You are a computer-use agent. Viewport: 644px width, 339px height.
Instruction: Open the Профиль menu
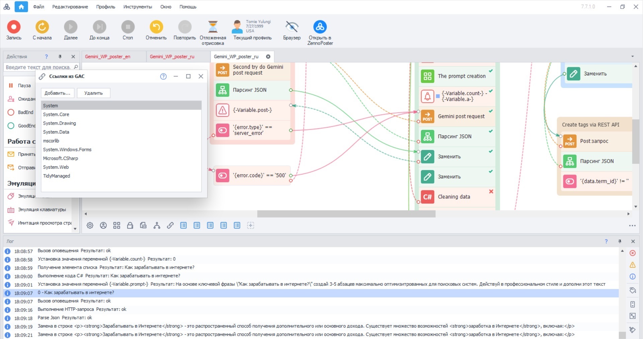(106, 7)
